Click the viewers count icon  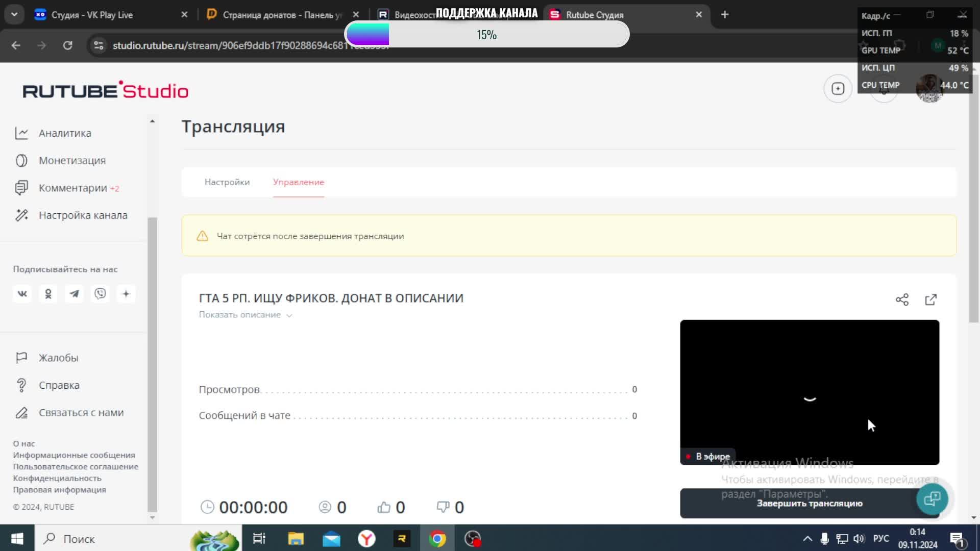(x=325, y=507)
